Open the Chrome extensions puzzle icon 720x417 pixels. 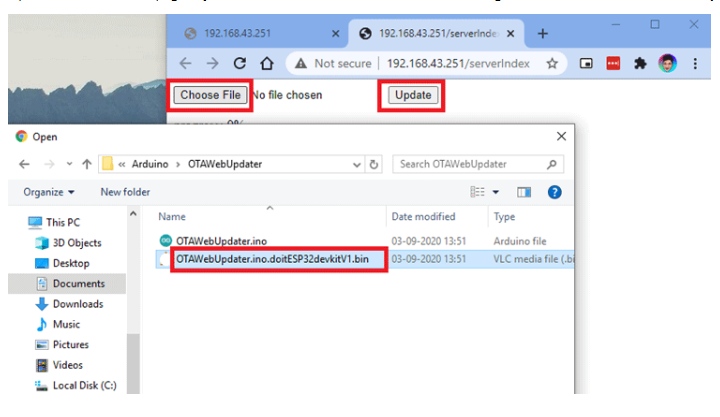[x=640, y=63]
